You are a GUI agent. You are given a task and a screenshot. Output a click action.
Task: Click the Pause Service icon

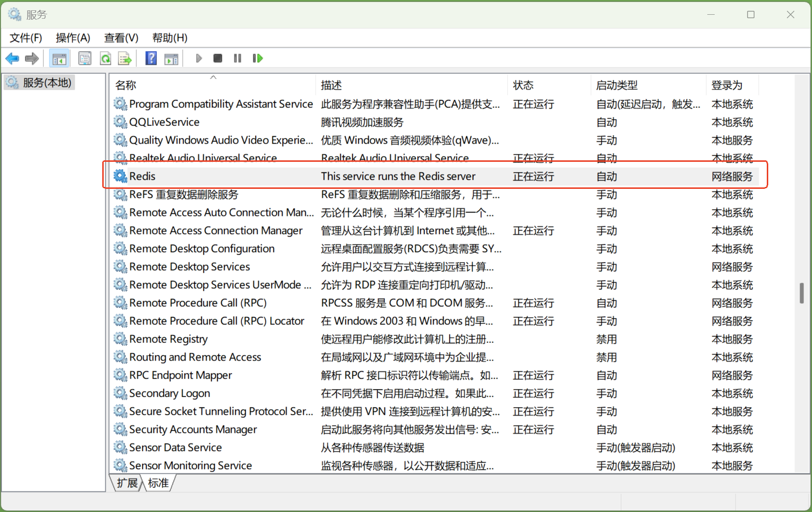[237, 59]
